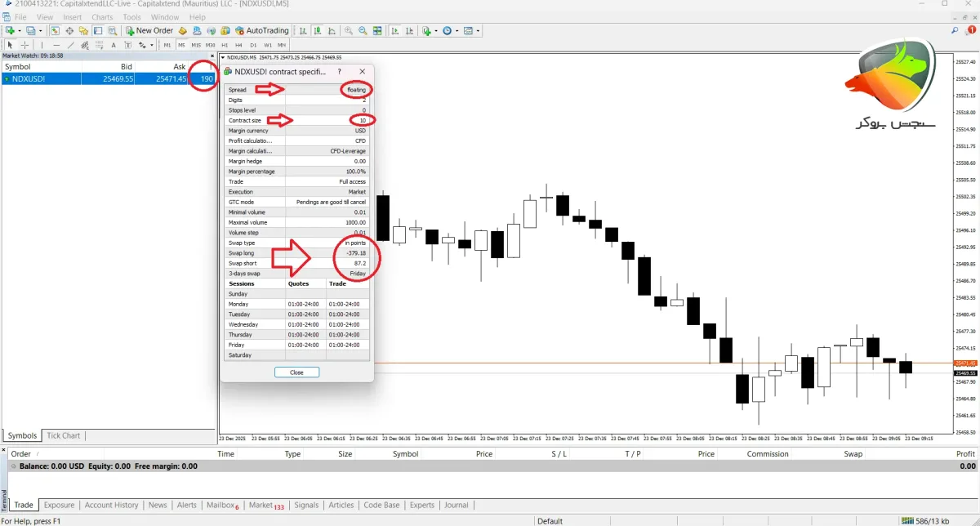The height and width of the screenshot is (526, 980).
Task: Switch chart to Candlesticks icon
Action: [x=317, y=30]
